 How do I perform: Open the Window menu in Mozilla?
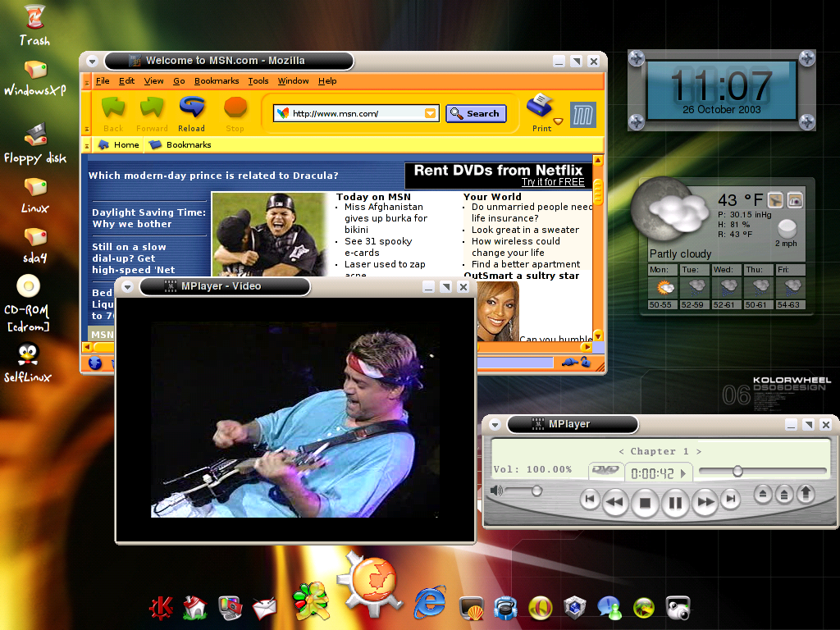(293, 81)
